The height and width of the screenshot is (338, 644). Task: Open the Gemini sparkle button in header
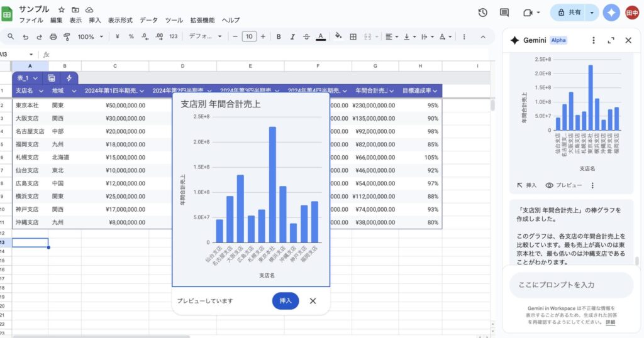[611, 13]
